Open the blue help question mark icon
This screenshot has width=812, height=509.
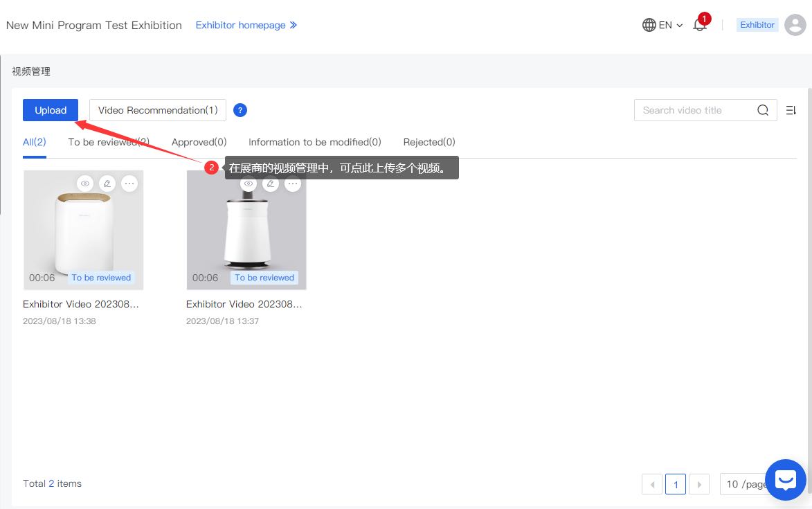pos(240,110)
